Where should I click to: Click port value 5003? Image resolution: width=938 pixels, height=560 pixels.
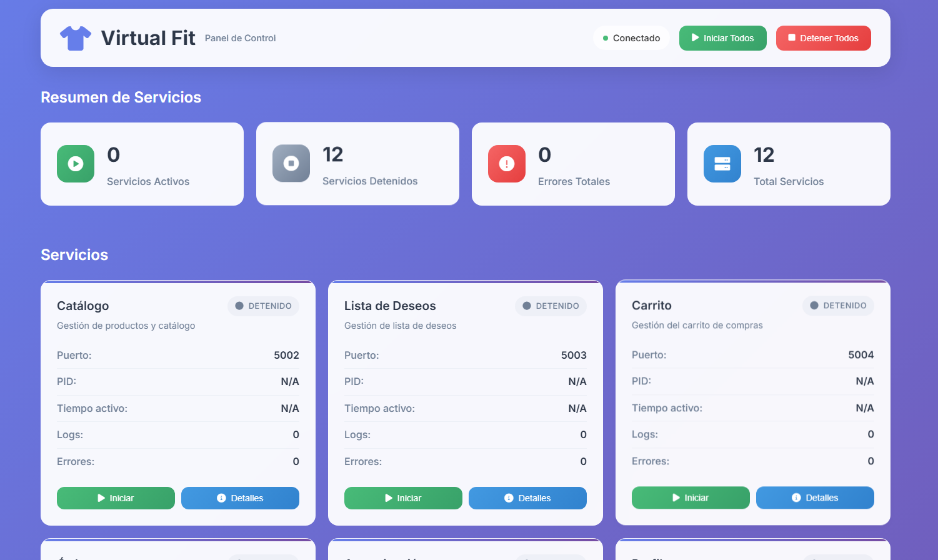click(x=574, y=355)
